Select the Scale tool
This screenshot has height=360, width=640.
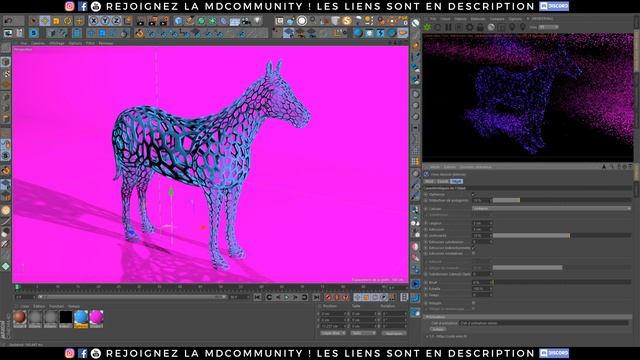(x=56, y=20)
